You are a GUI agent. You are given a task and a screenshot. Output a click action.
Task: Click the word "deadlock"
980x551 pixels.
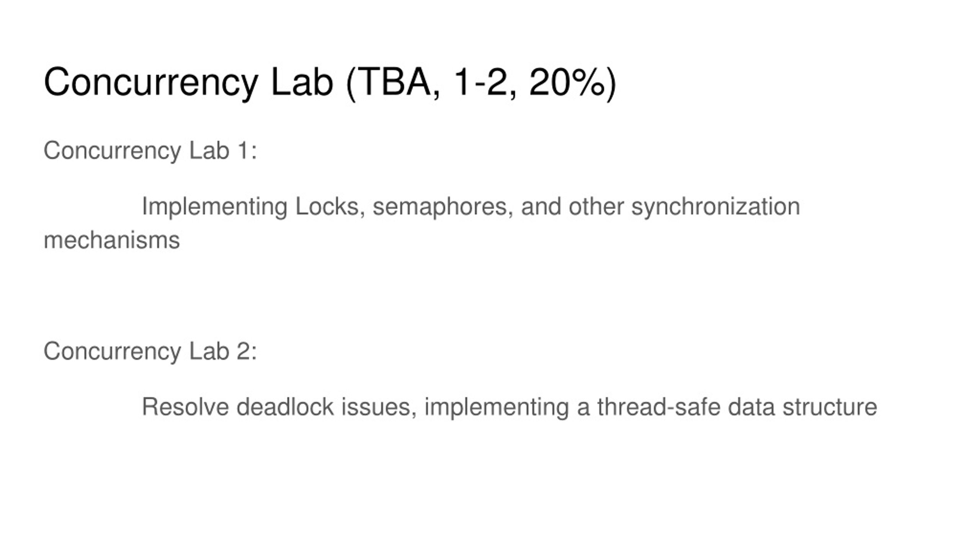(x=285, y=407)
